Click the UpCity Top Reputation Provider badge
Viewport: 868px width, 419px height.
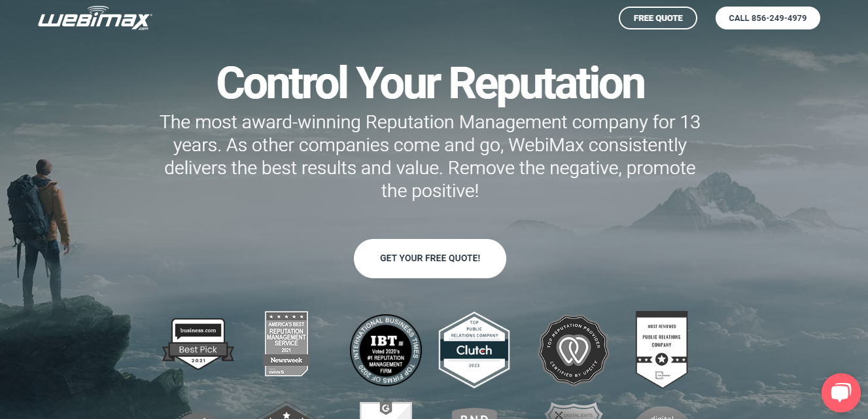point(573,351)
